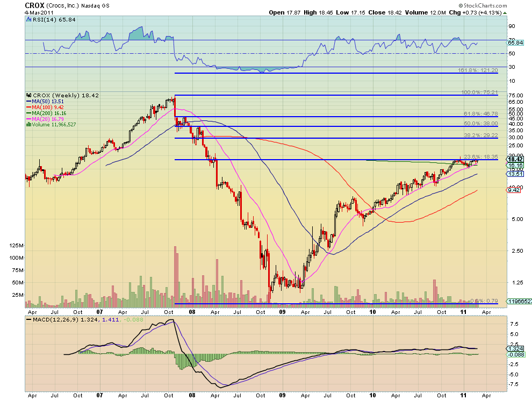This screenshot has height=400, width=532.
Task: Click the '50.0%: 38.00' Fibonacci label
Action: pyautogui.click(x=481, y=124)
